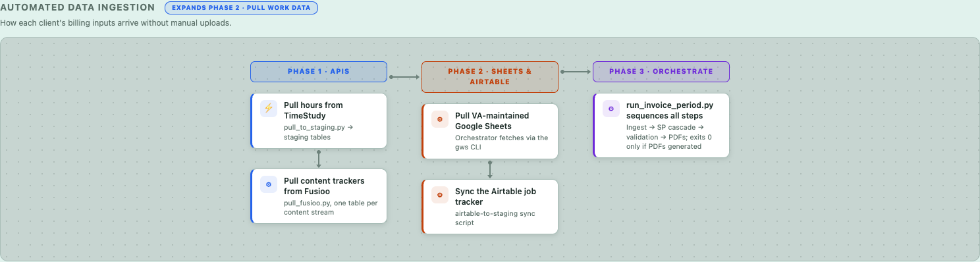
Task: Open the Pull hours from TimeStudy card
Action: (319, 120)
